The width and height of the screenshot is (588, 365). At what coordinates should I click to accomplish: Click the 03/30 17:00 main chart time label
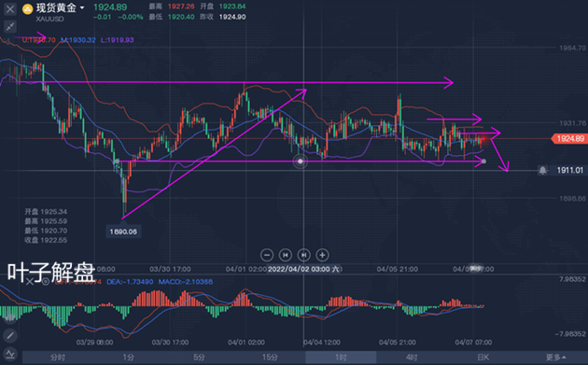point(170,269)
